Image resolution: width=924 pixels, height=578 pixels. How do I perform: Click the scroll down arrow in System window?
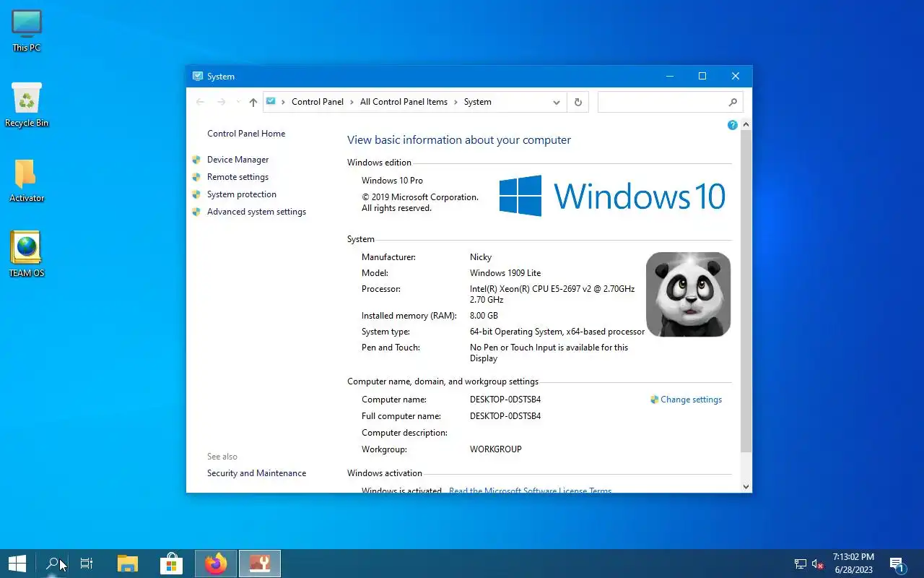746,487
